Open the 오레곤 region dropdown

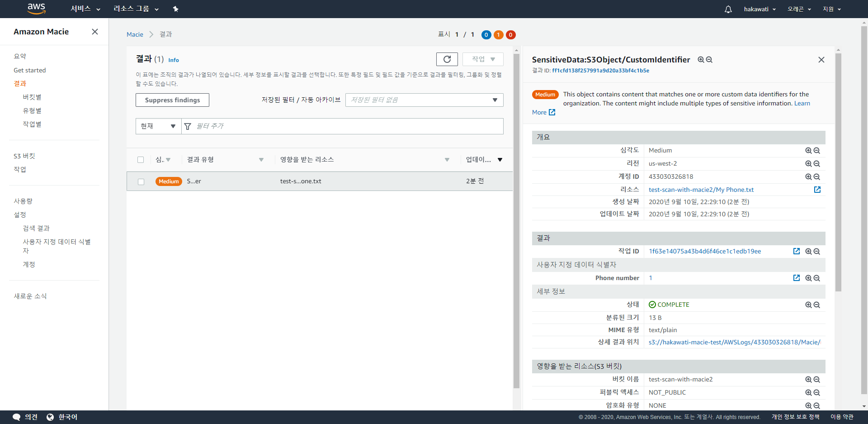(799, 9)
